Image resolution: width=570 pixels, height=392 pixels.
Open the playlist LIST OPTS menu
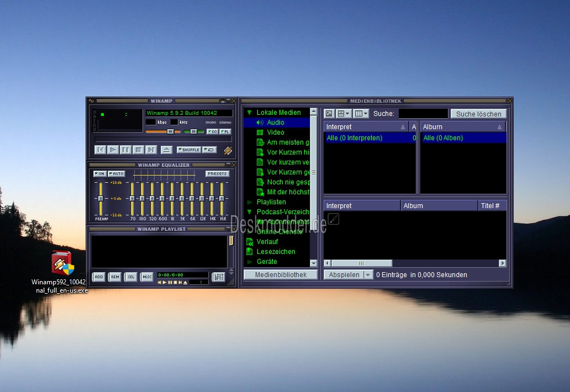(219, 277)
